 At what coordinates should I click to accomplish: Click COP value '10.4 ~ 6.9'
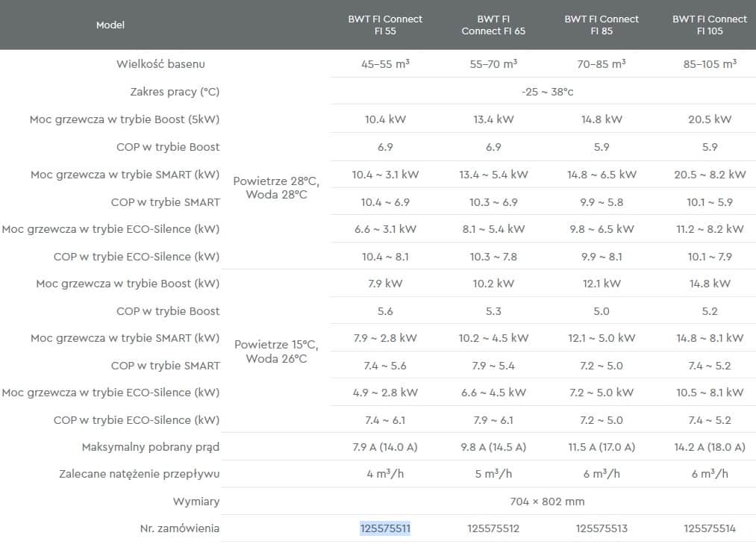click(x=385, y=202)
